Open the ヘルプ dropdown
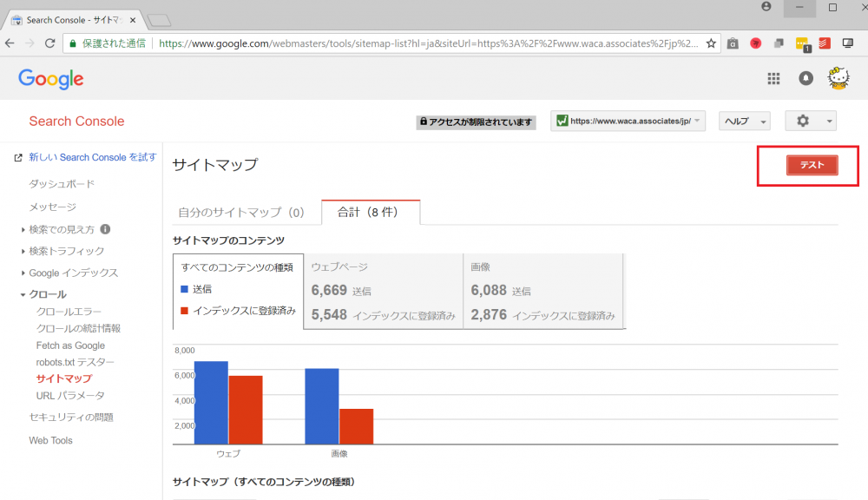 [745, 121]
